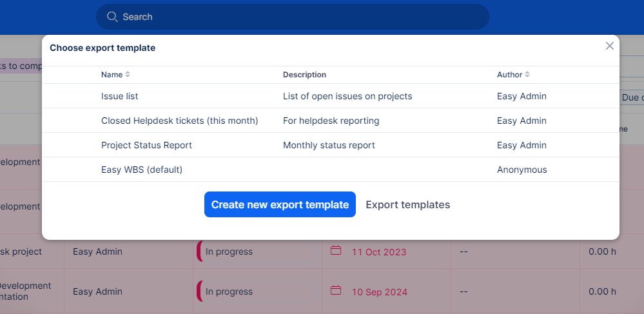Click the Description column header

(x=304, y=75)
